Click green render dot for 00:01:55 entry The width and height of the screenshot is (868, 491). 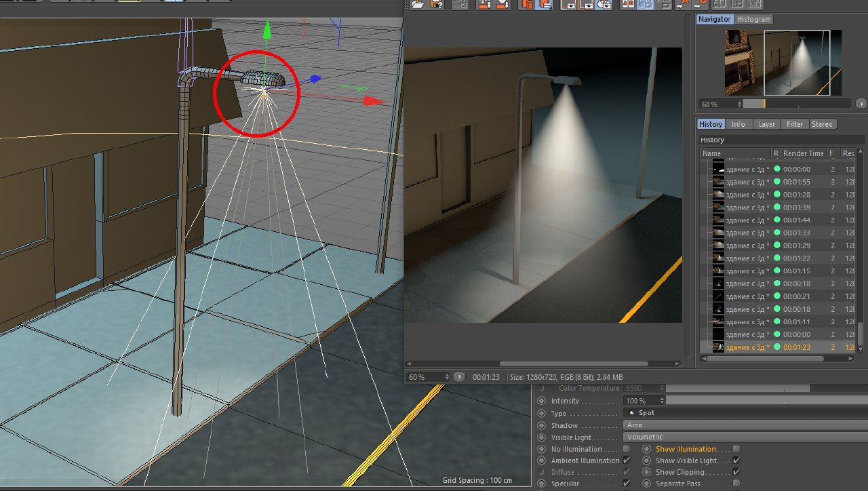tap(776, 182)
